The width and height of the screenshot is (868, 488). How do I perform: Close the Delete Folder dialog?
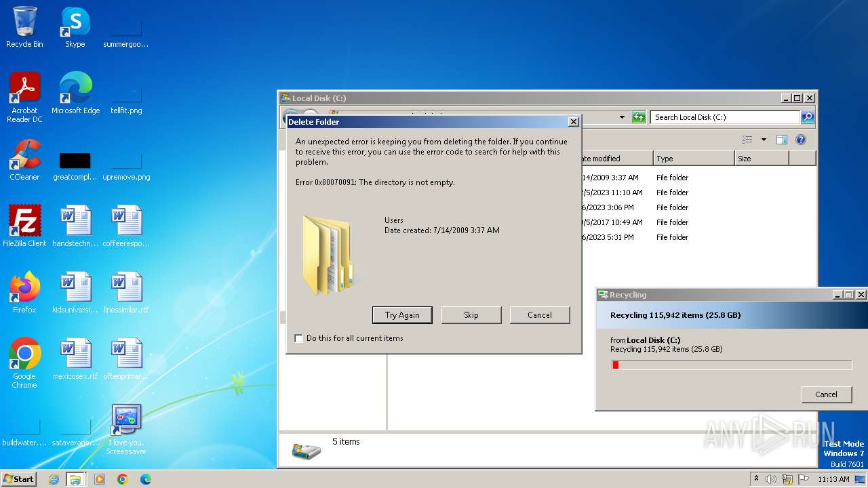pos(573,122)
